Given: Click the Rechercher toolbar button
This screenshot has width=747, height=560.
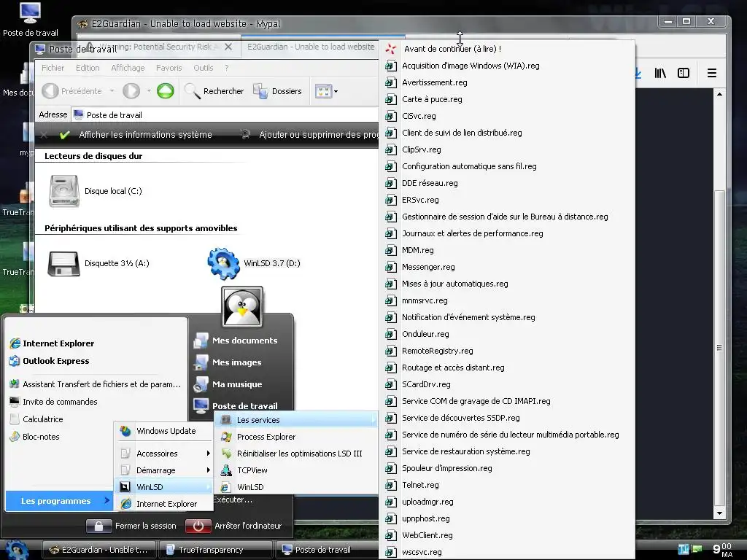Looking at the screenshot, I should 214,91.
